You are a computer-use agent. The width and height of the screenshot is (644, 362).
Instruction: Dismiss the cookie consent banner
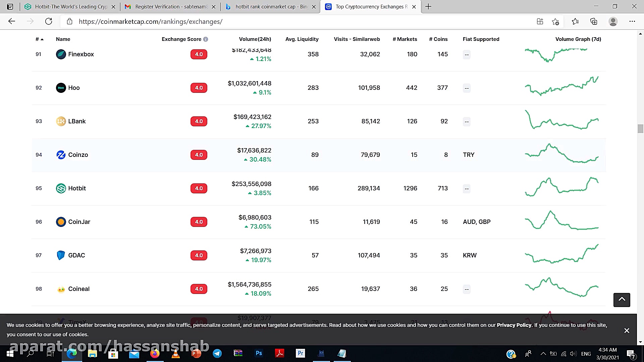[627, 330]
